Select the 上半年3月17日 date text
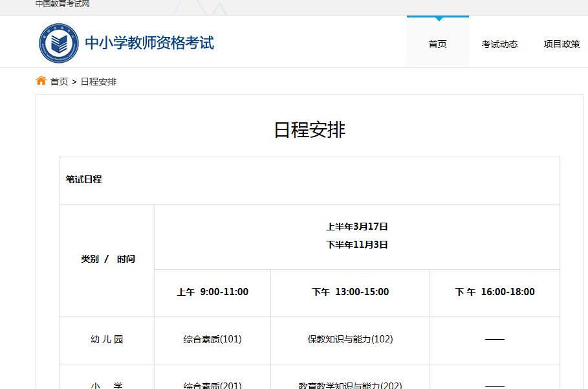Screen dimensions: 588x389 [356, 227]
